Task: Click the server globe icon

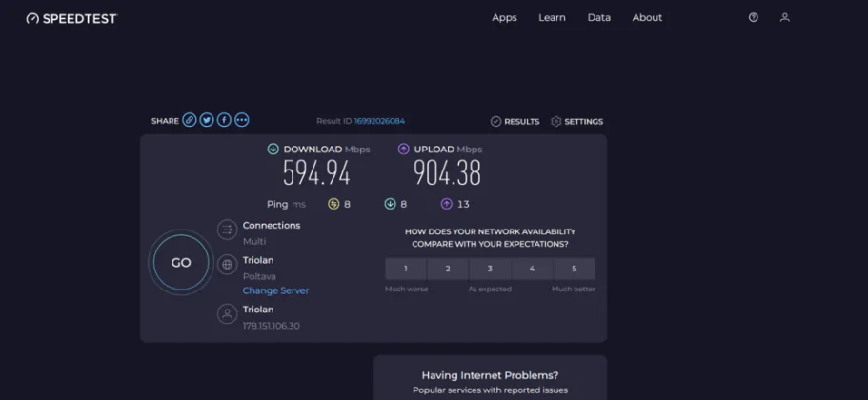Action: [227, 265]
